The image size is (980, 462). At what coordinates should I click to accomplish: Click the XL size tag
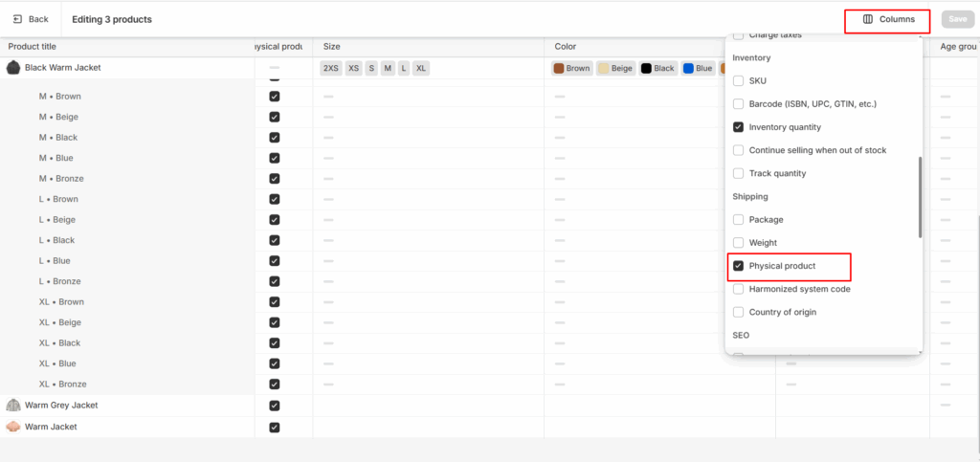coord(421,69)
